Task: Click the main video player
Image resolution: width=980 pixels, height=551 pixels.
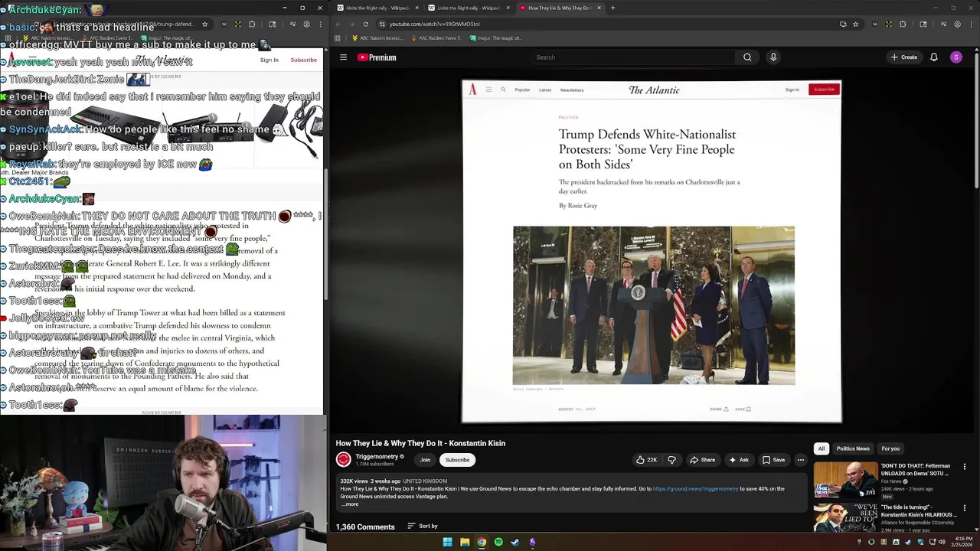Action: point(652,251)
